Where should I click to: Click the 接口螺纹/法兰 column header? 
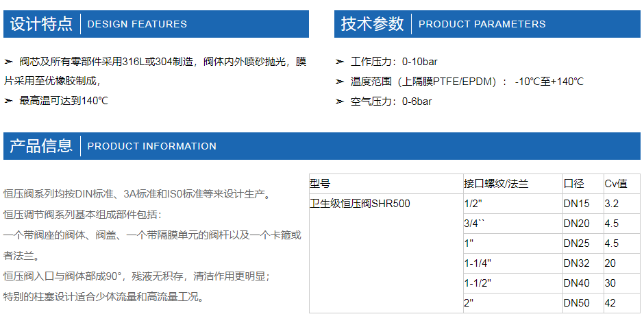pos(513,184)
